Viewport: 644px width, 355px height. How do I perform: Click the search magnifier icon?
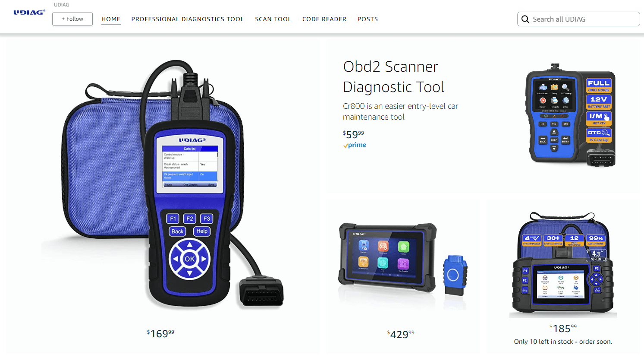click(x=525, y=19)
